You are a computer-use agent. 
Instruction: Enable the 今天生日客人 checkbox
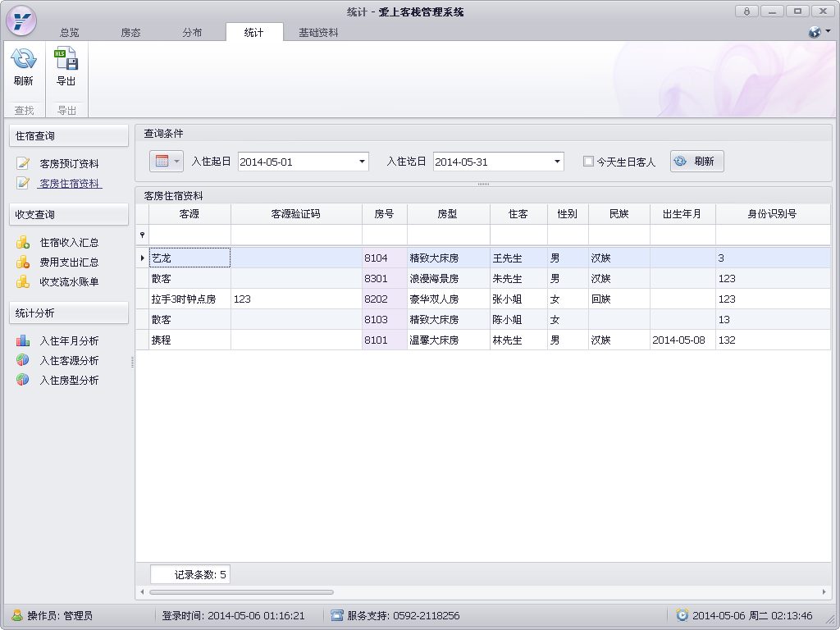tap(588, 162)
